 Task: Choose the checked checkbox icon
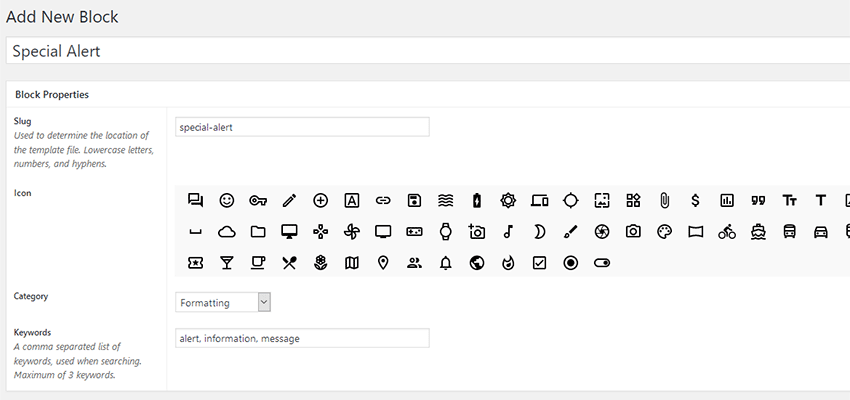coord(539,263)
